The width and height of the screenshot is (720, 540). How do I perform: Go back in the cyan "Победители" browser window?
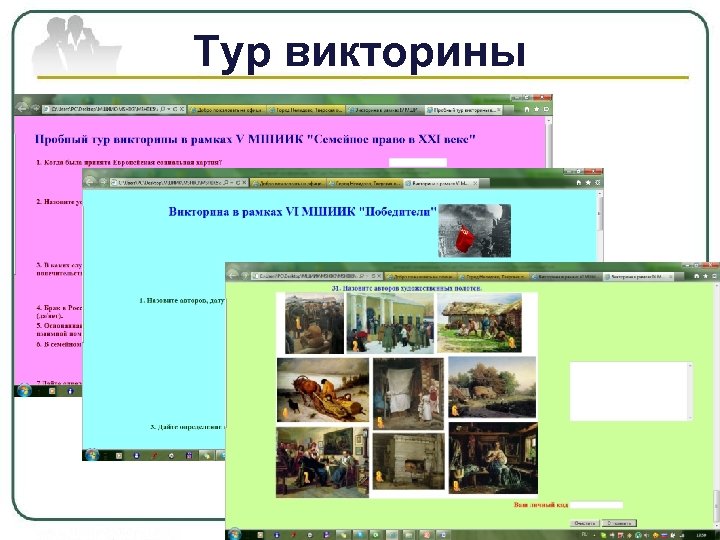pos(89,181)
